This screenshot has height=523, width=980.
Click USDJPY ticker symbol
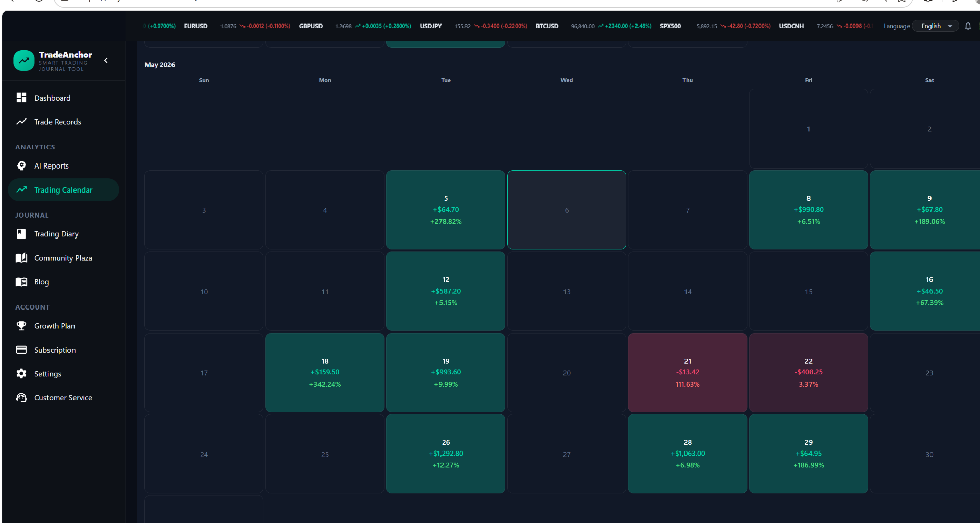point(431,26)
